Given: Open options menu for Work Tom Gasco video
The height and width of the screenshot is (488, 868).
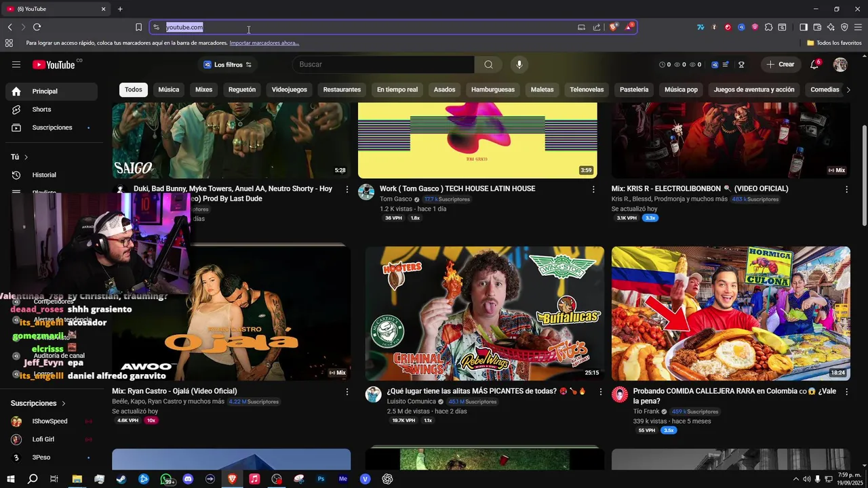Looking at the screenshot, I should point(593,189).
